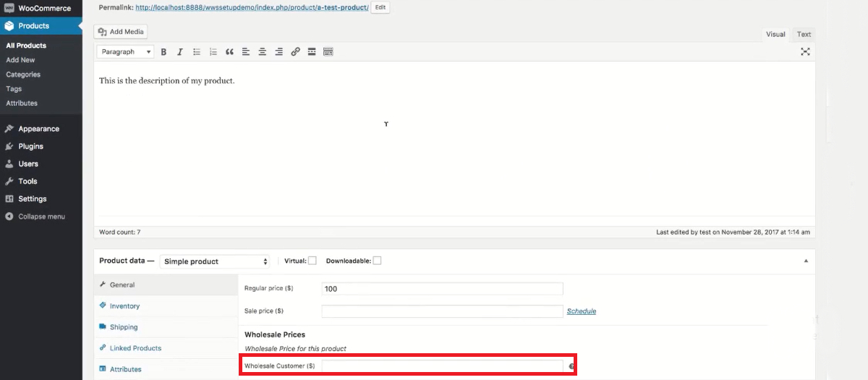Insert a bulleted list
868x380 pixels.
[x=197, y=52]
